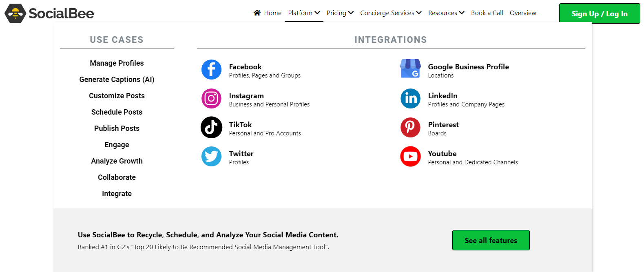Click the Instagram logo icon
The height and width of the screenshot is (272, 644).
(x=211, y=99)
